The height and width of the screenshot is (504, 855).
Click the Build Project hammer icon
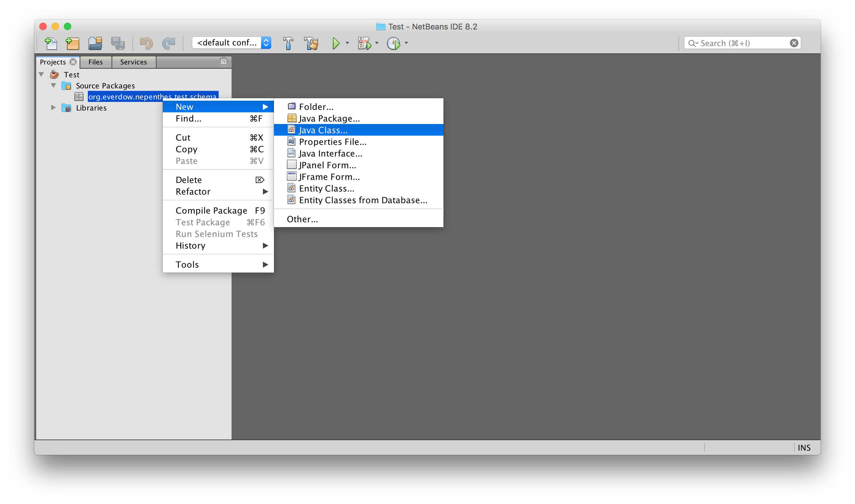tap(288, 43)
